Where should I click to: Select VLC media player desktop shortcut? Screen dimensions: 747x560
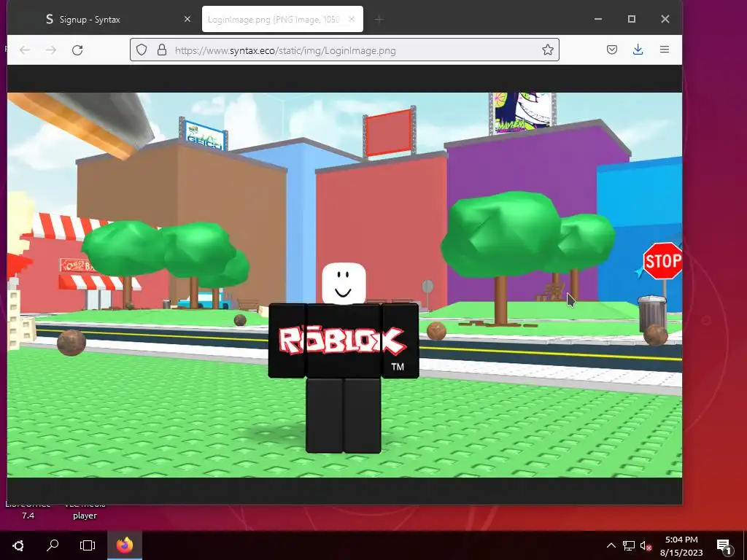point(85,511)
